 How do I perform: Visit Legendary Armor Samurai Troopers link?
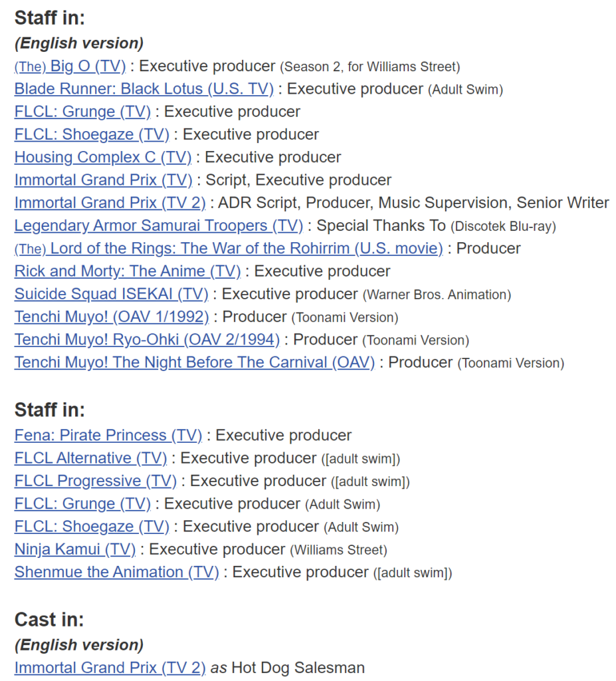point(158,225)
